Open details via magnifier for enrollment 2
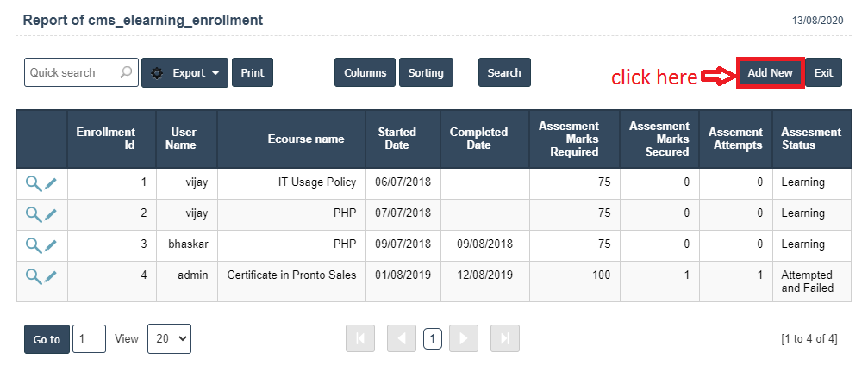Image resolution: width=868 pixels, height=365 pixels. (33, 213)
